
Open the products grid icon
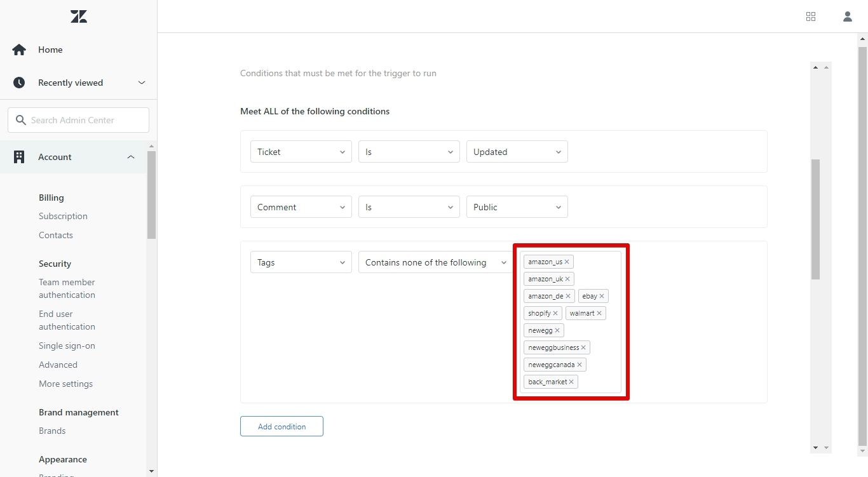click(811, 17)
